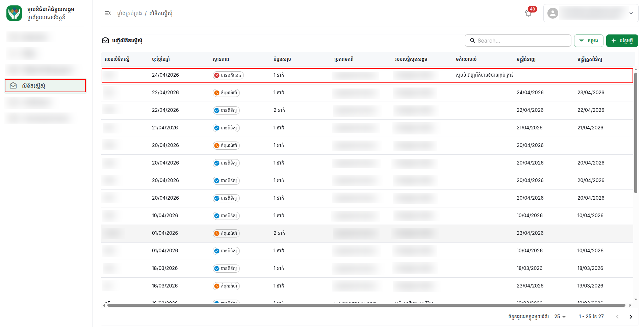Click the date cell 16/03/2026
Viewport: 644px width, 327px height.
click(165, 286)
